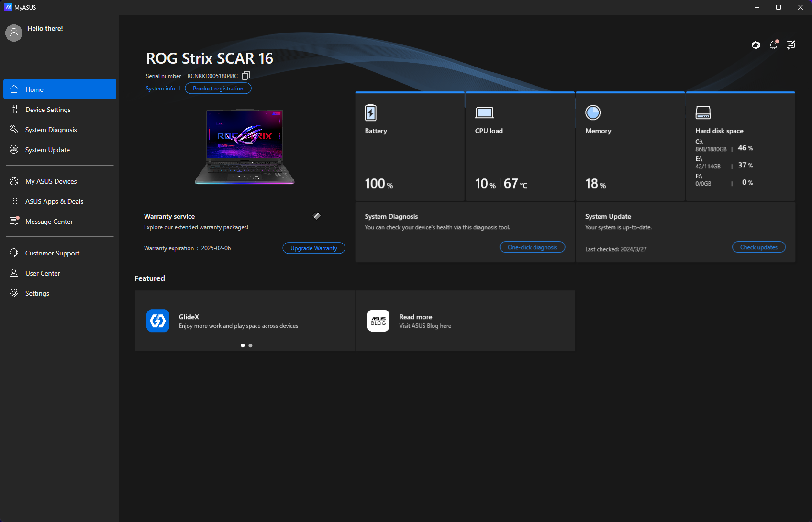Click the ASUS account icon beside the bell
Screen dimensions: 812x522
coord(756,45)
